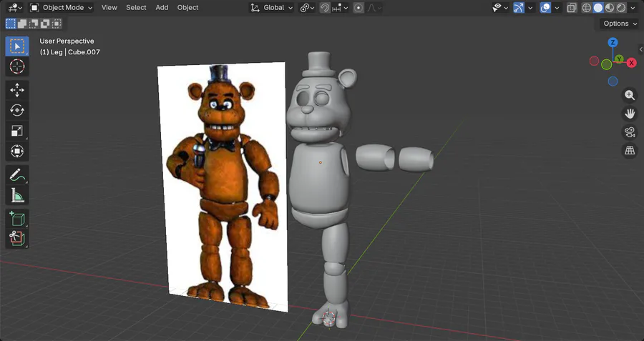Toggle snapping magnet icon

(325, 8)
